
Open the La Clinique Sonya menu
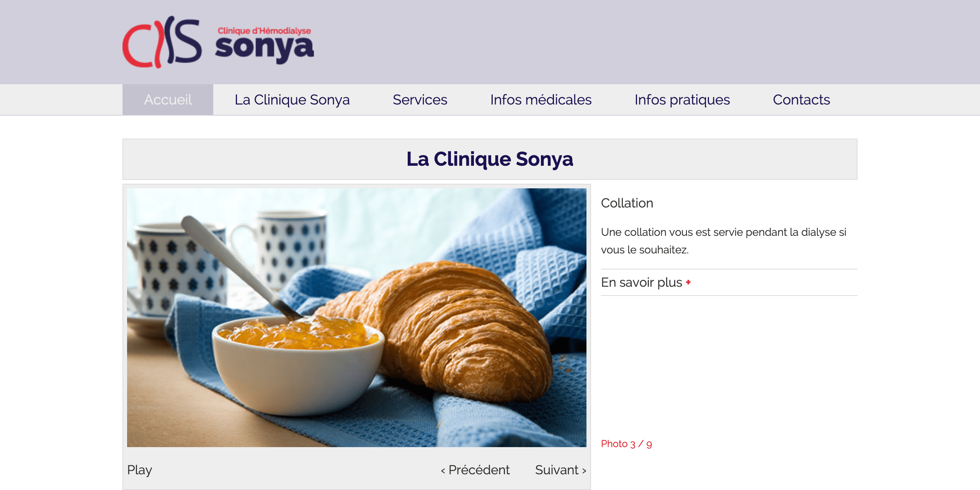click(292, 100)
